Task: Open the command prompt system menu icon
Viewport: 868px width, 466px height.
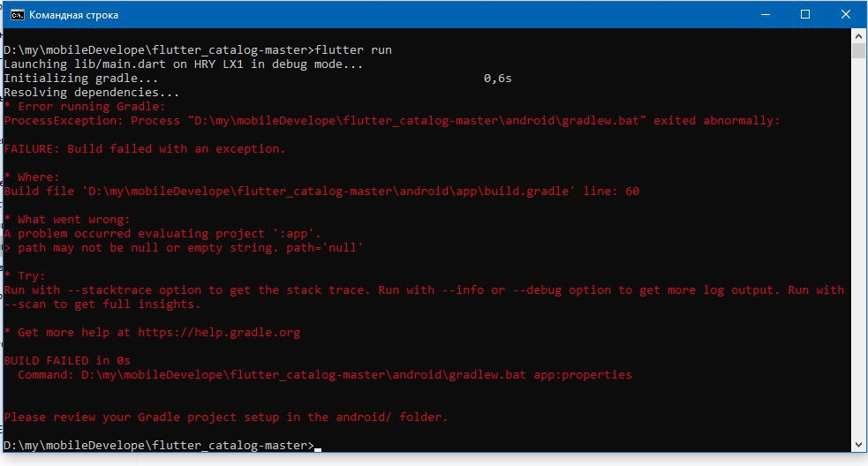Action: click(17, 14)
